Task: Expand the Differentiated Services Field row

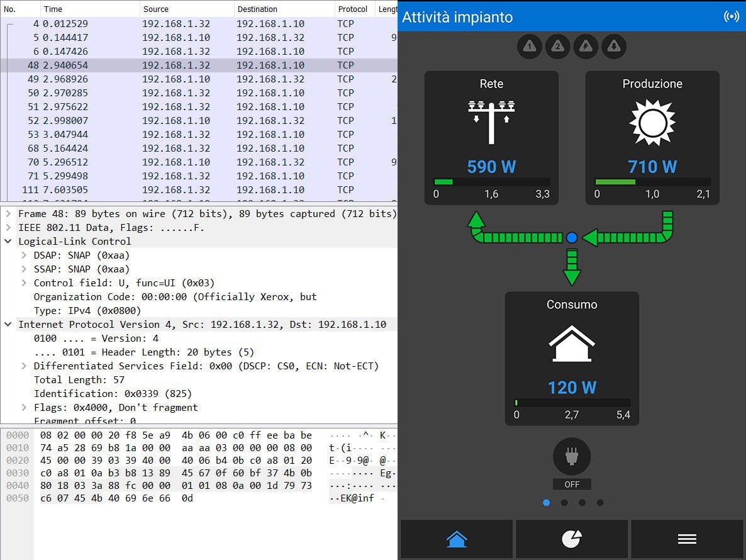Action: (24, 366)
